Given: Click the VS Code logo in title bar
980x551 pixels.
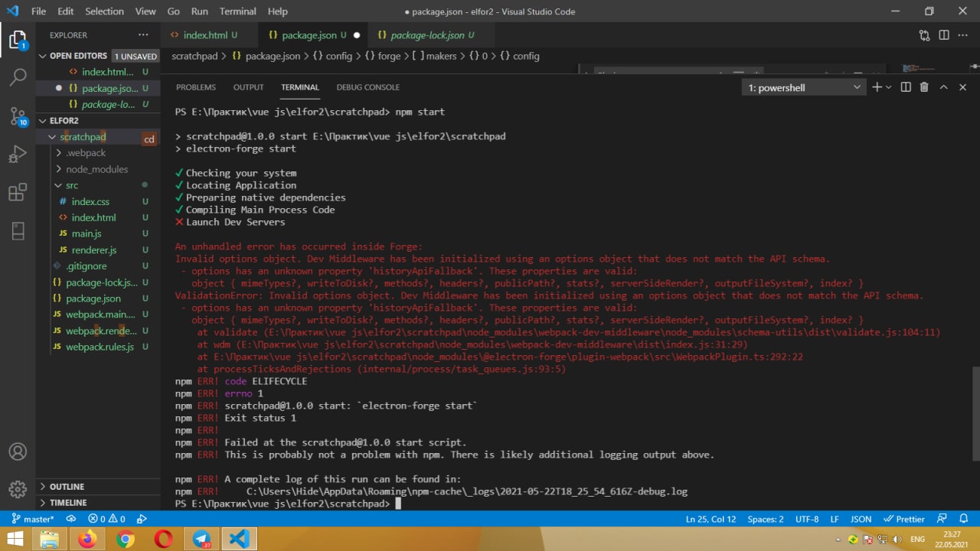Looking at the screenshot, I should [11, 11].
